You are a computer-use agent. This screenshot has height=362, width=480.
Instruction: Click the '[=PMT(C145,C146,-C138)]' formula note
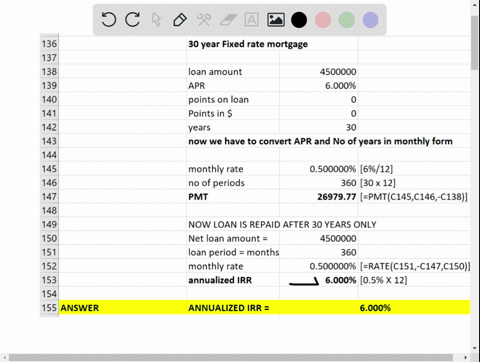pos(414,197)
